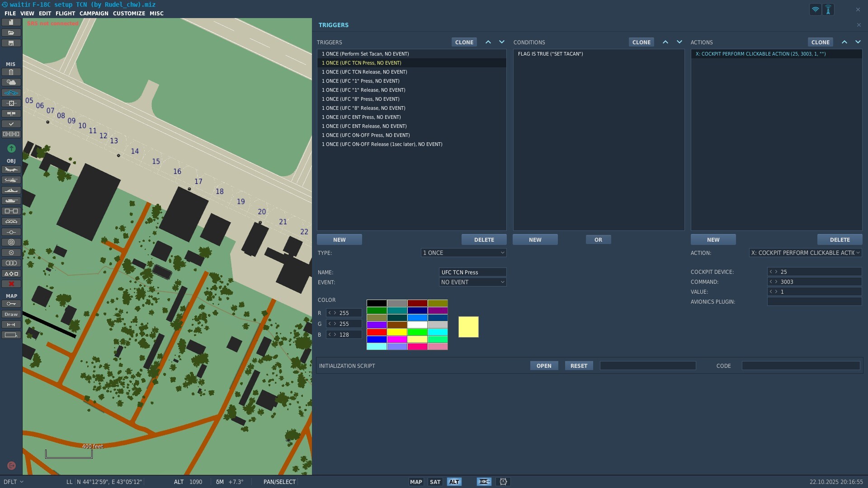
Task: Switch to MAP view mode
Action: [415, 482]
